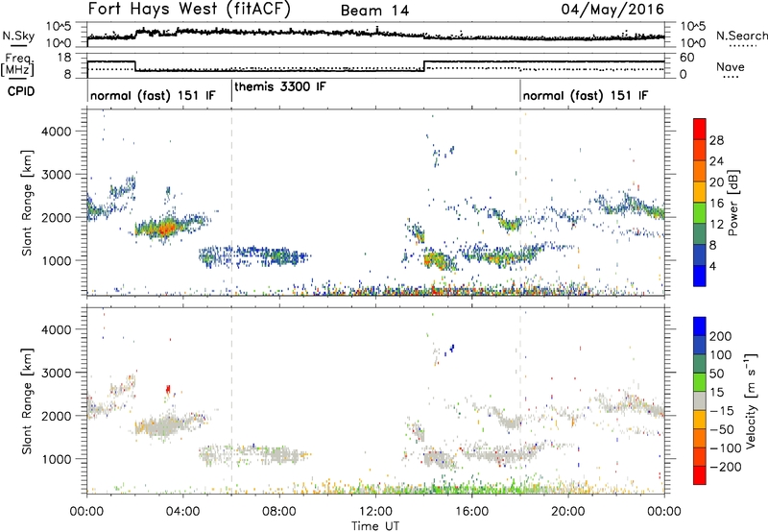This screenshot has width=768, height=532.
Task: Click the bright blue bottom power colorbar segment
Action: tap(700, 276)
